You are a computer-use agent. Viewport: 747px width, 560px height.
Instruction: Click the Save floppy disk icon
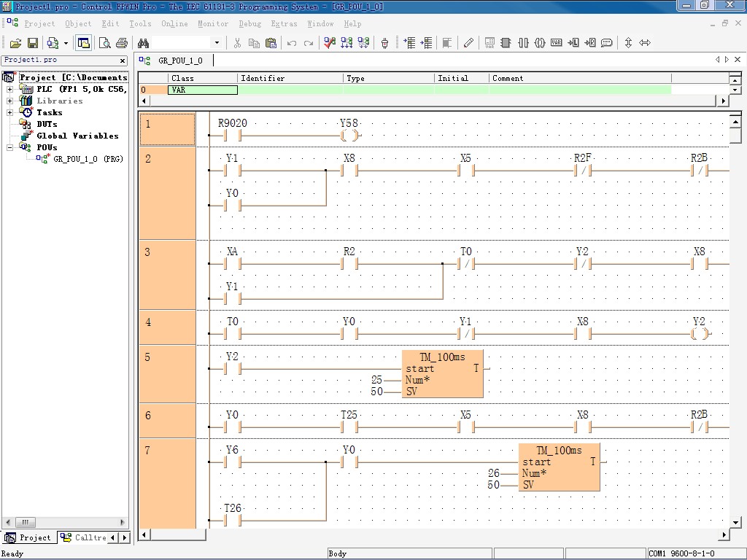[31, 44]
